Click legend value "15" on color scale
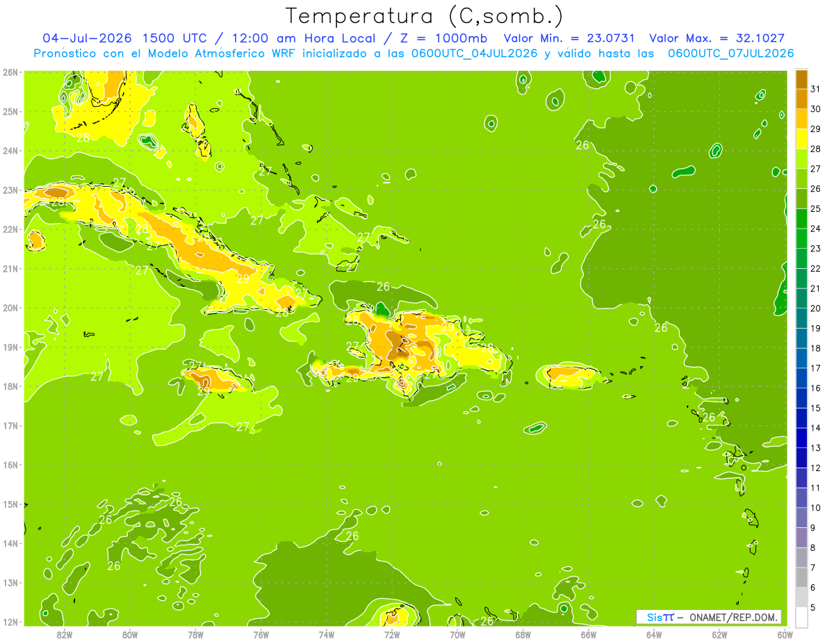The image size is (834, 644). tap(815, 408)
